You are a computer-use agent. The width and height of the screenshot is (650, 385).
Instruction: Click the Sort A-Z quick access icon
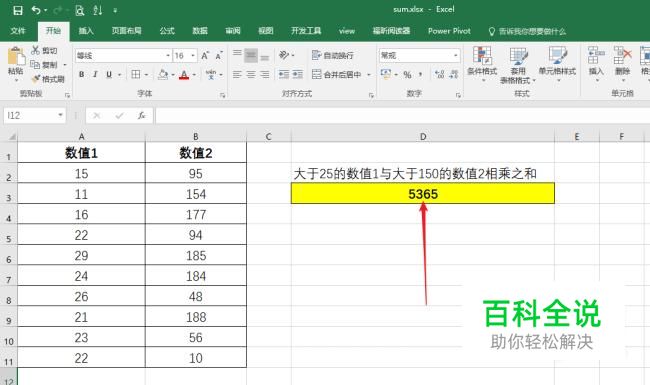[98, 10]
